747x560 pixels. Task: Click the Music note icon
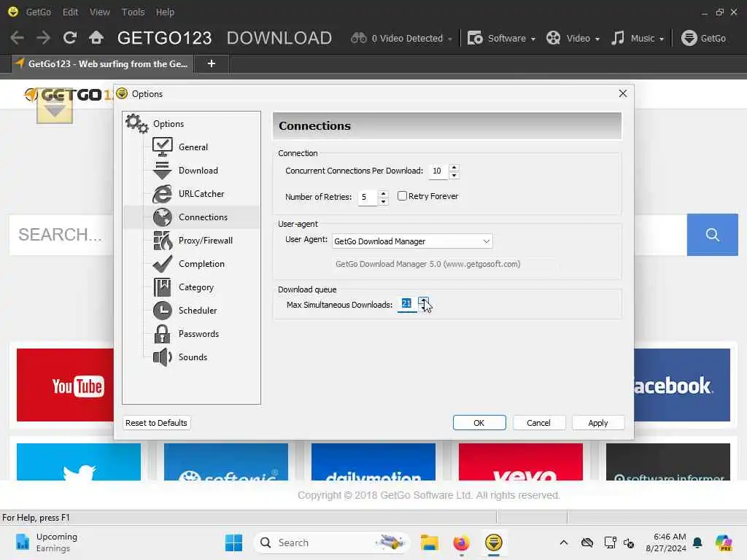tap(618, 38)
